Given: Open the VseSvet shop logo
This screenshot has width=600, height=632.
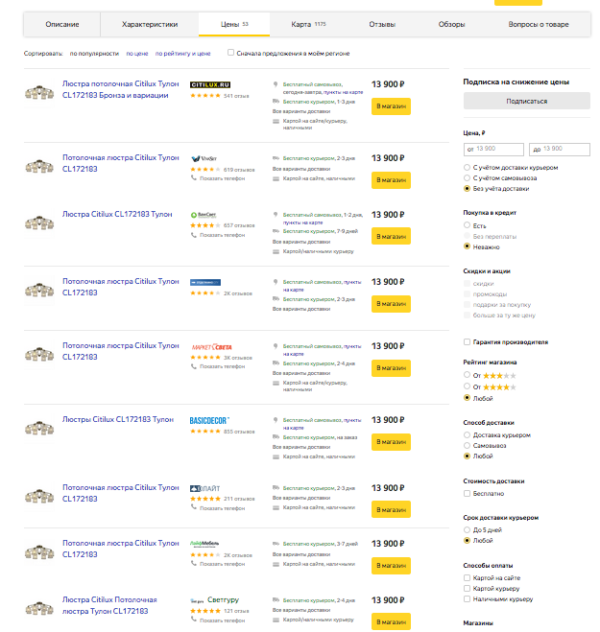Looking at the screenshot, I should click(x=203, y=158).
